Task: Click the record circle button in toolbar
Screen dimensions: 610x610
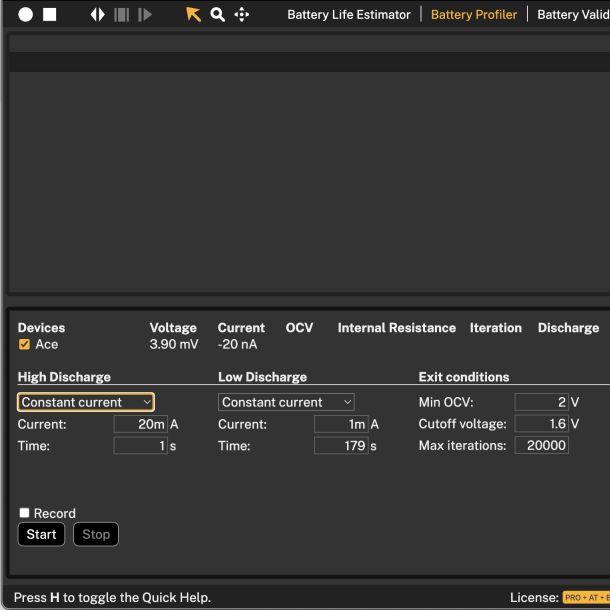Action: 26,15
